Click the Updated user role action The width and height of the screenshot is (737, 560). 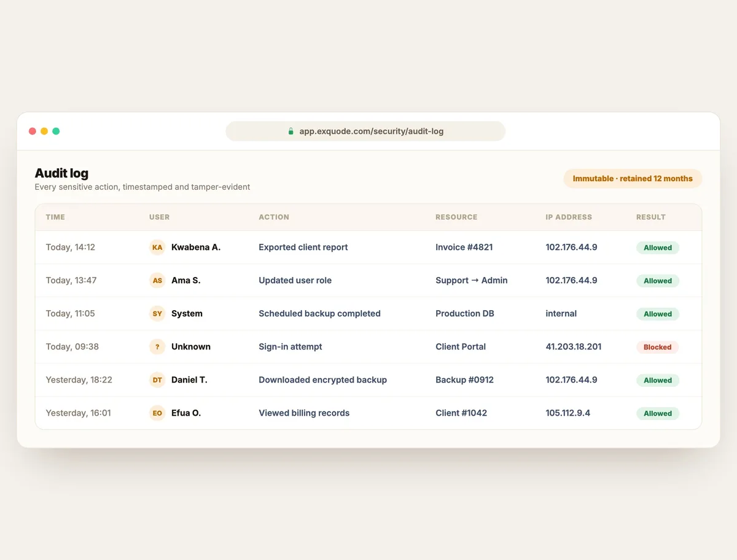point(295,281)
